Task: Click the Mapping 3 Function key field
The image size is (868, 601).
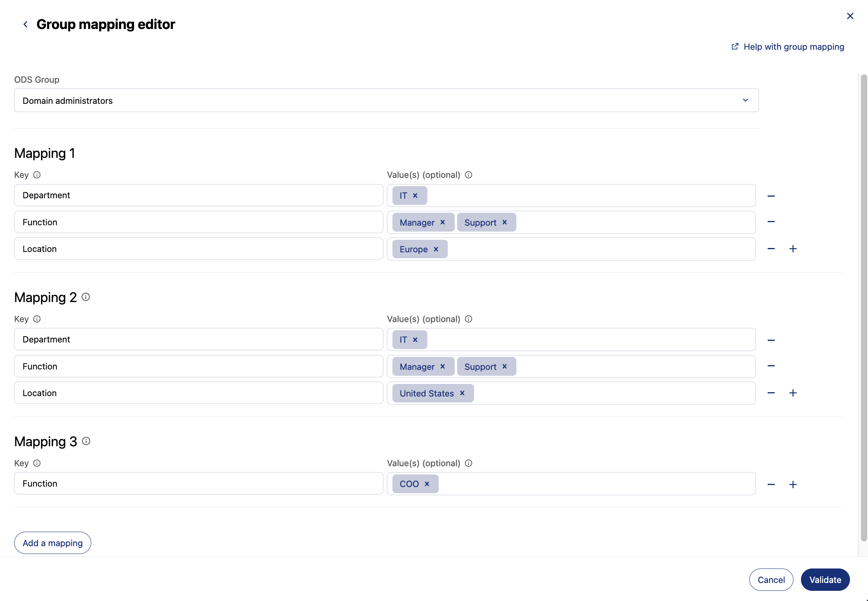Action: [198, 483]
